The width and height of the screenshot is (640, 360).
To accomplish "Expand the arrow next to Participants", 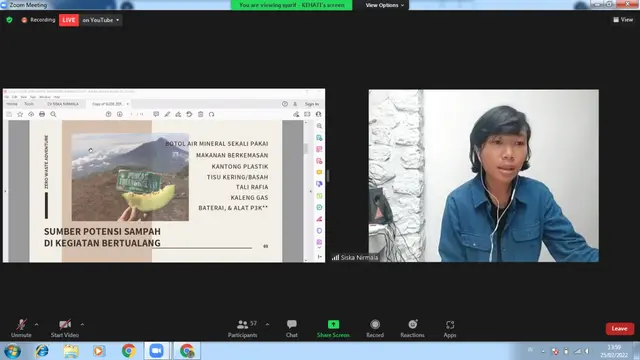I will (x=267, y=324).
